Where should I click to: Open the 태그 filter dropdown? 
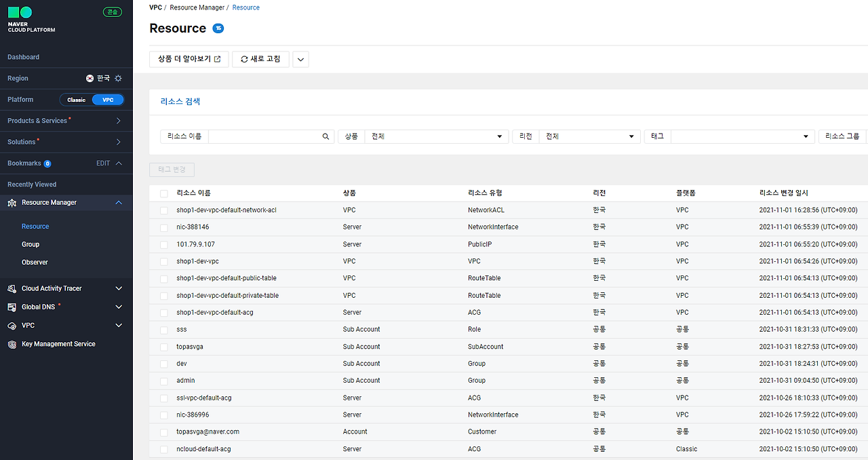[x=742, y=136]
